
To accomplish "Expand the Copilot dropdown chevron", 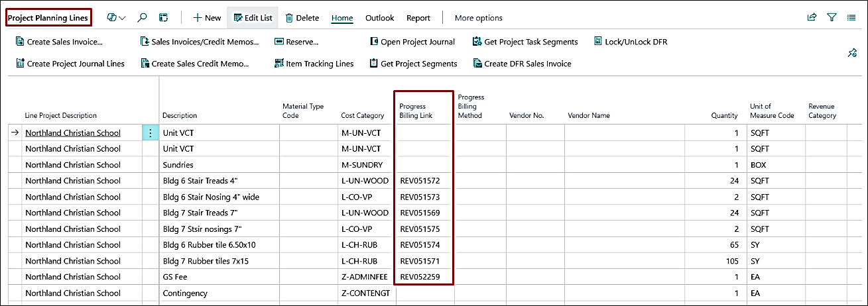I will click(122, 18).
